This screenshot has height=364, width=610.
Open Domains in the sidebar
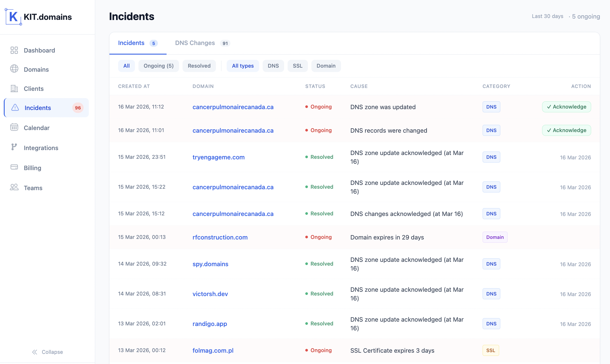click(46, 69)
